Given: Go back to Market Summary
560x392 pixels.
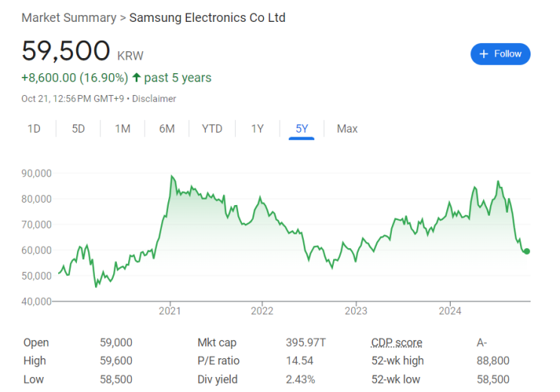Looking at the screenshot, I should [x=69, y=17].
